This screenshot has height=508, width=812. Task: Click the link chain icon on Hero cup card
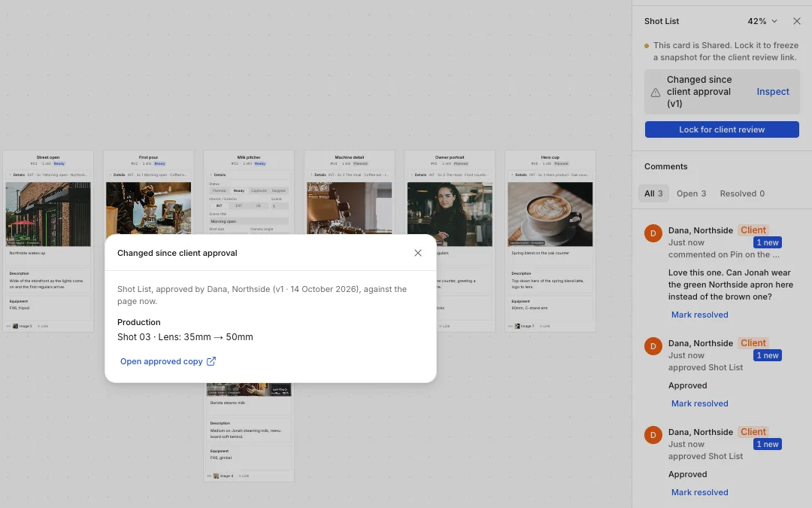click(511, 326)
